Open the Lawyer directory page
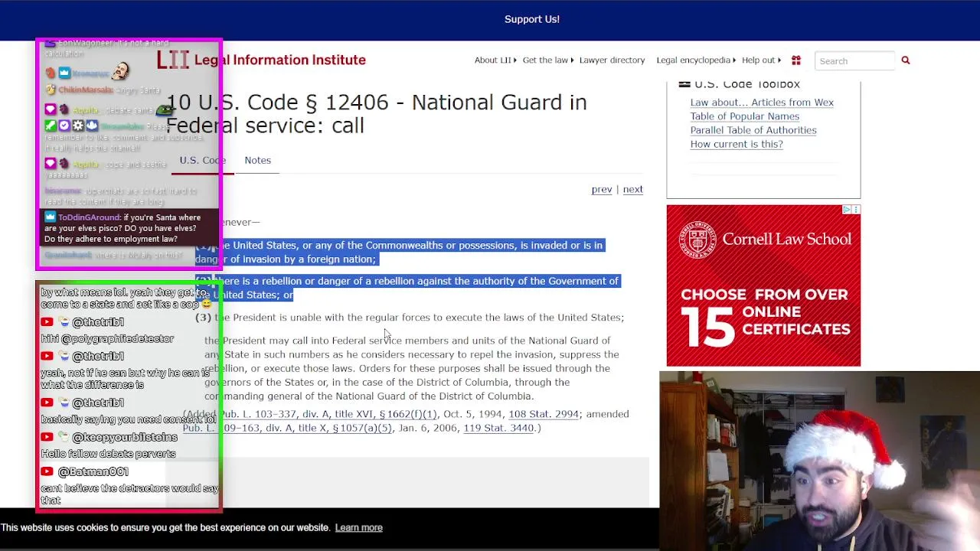This screenshot has width=980, height=551. 612,60
